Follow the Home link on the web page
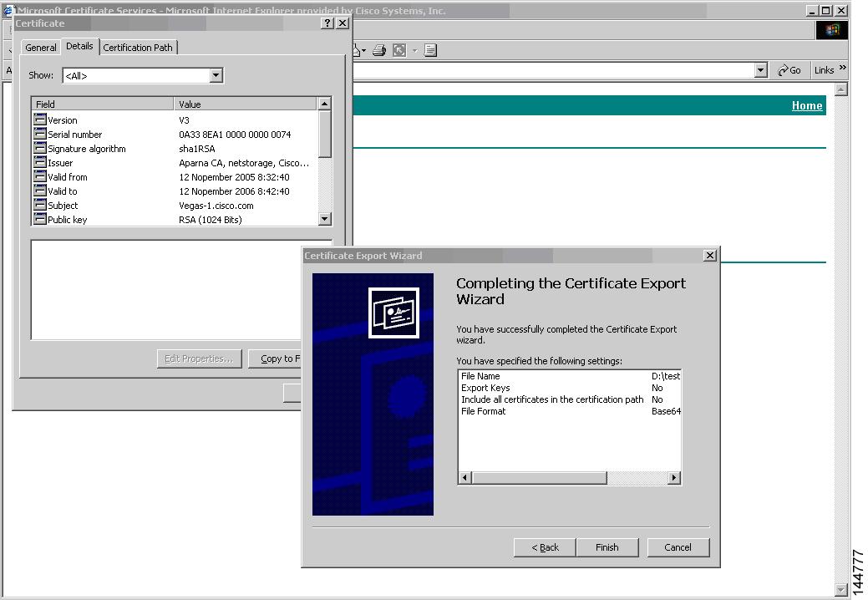868x600 pixels. 807,105
